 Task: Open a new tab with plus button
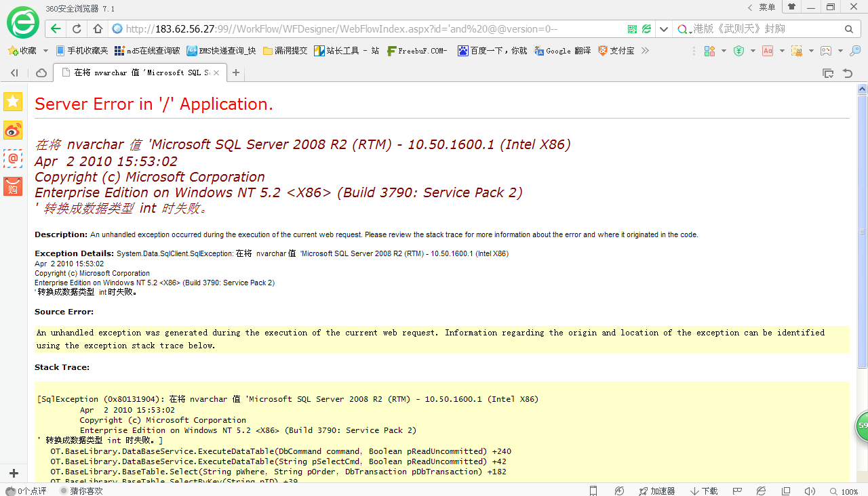click(236, 73)
